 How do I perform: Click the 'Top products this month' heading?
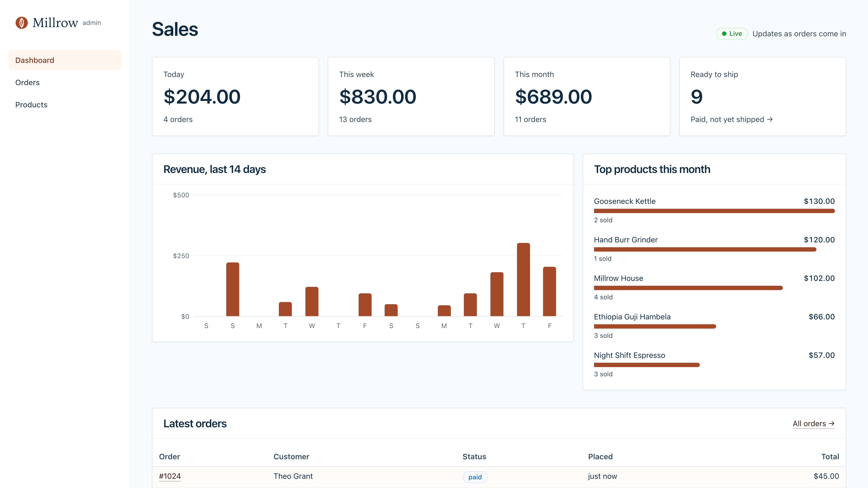[x=652, y=169]
